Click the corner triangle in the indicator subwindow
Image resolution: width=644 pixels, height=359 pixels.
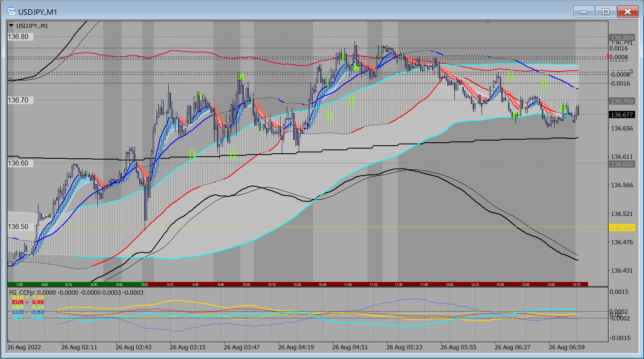click(x=9, y=340)
